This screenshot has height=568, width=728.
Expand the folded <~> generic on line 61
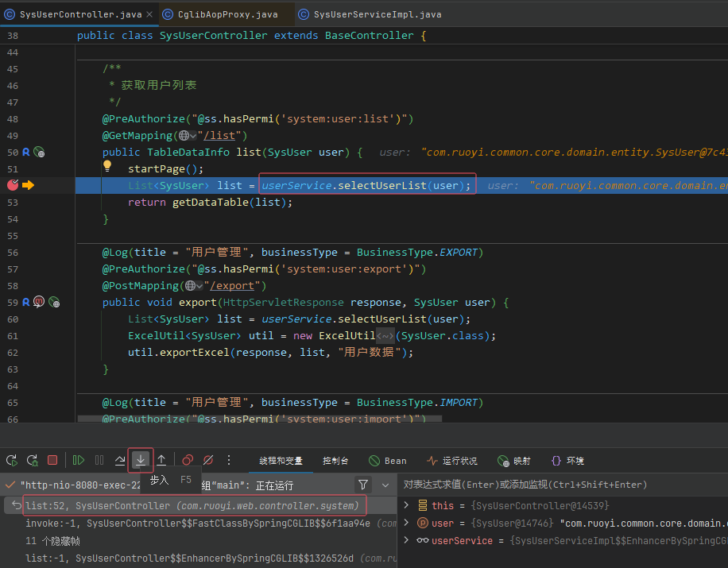pyautogui.click(x=385, y=336)
